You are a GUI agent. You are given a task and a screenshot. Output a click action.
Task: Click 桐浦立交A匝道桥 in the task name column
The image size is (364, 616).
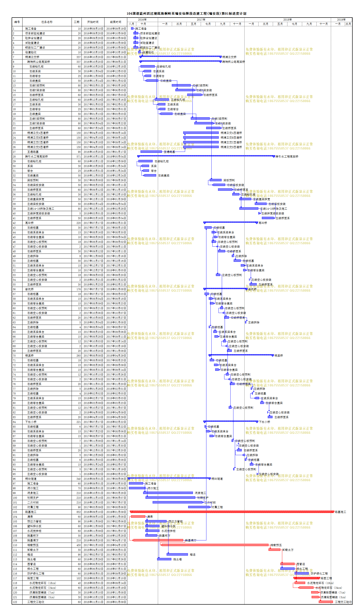pos(38,133)
